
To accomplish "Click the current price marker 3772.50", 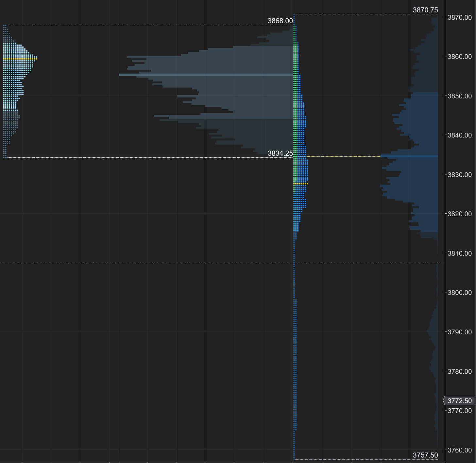I will 459,401.
